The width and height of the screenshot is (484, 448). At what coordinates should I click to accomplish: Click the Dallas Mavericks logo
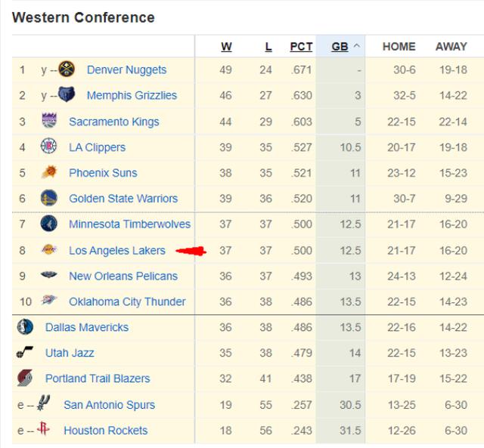(25, 327)
